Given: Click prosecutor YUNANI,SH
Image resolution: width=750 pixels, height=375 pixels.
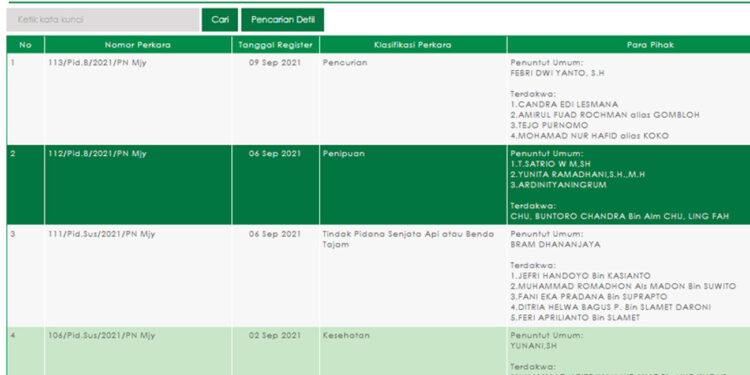Looking at the screenshot, I should [533, 346].
